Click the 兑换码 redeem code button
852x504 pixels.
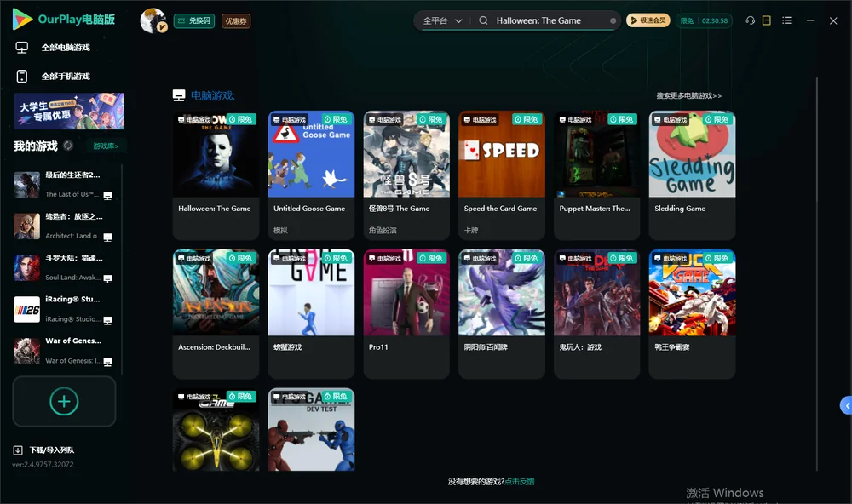click(194, 20)
